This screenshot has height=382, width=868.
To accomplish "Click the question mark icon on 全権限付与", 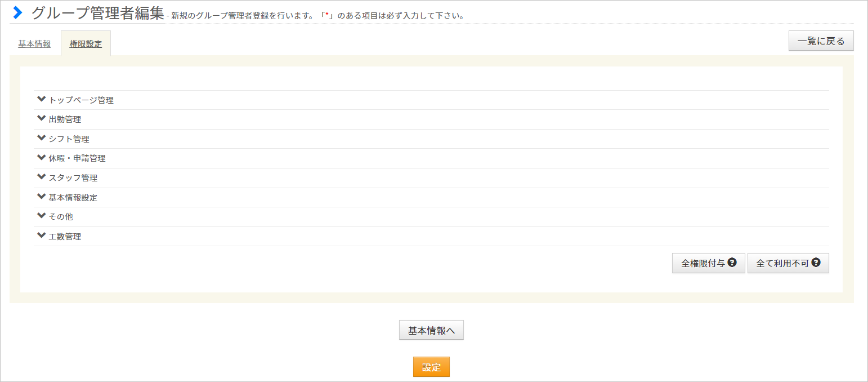I will pyautogui.click(x=732, y=263).
